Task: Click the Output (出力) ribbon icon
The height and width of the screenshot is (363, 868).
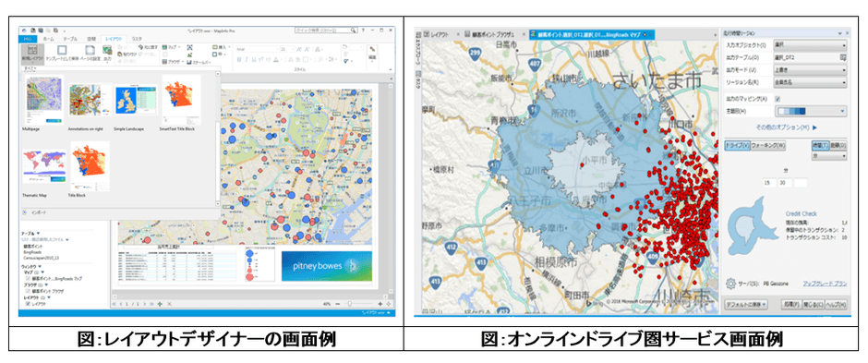Action: [107, 50]
